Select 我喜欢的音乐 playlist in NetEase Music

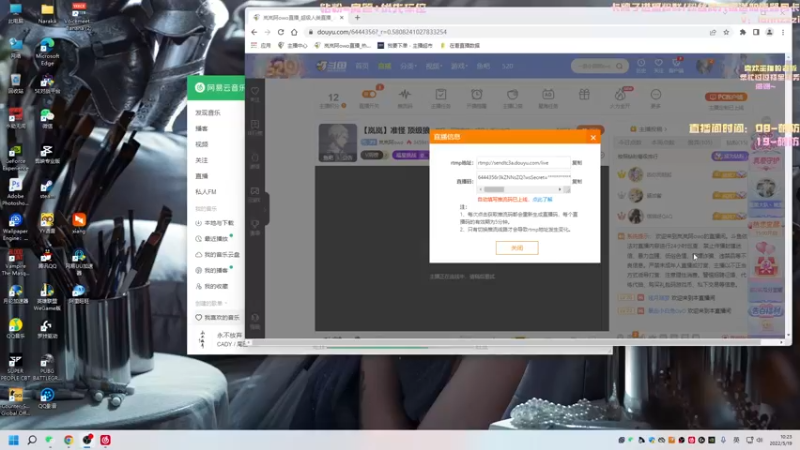[x=217, y=317]
